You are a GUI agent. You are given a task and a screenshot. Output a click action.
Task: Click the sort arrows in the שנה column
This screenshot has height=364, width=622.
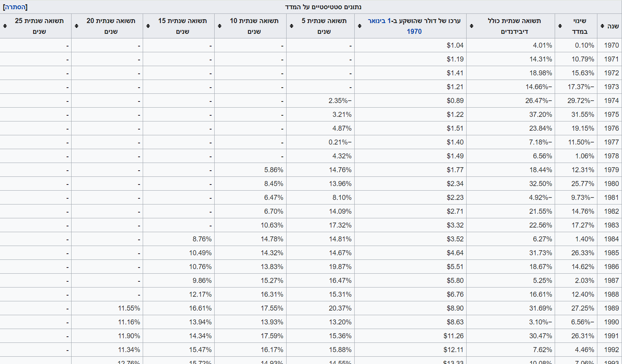tap(602, 26)
